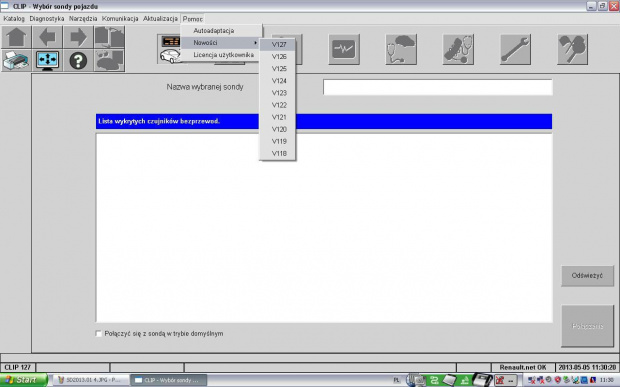The width and height of the screenshot is (620, 387).
Task: Click the question mark help icon
Action: pyautogui.click(x=78, y=60)
